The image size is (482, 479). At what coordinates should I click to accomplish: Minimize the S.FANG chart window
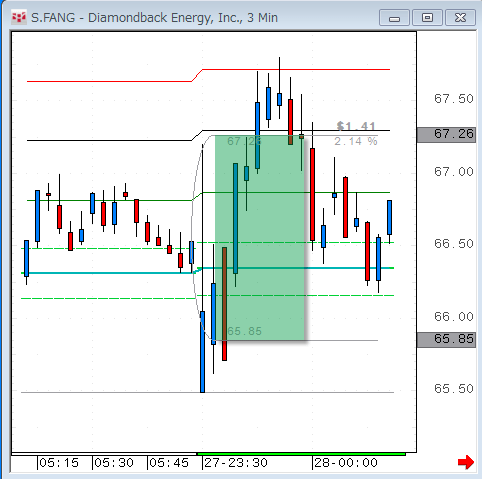pos(394,18)
